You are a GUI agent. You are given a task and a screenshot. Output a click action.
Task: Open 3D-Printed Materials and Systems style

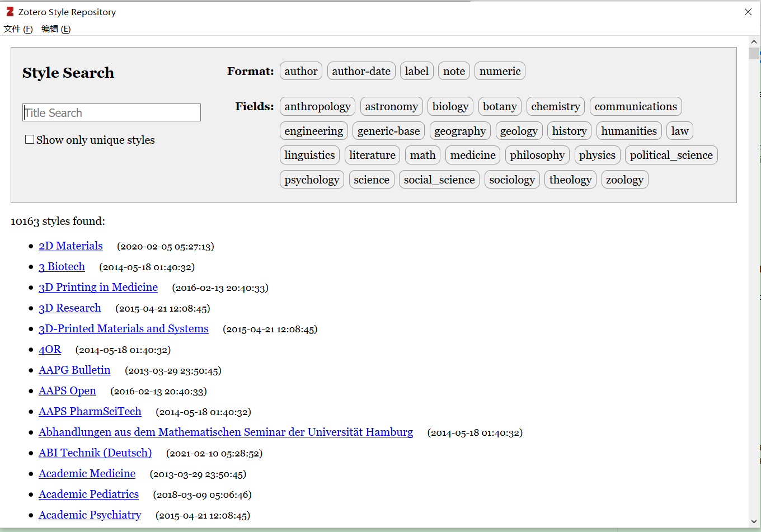(124, 329)
